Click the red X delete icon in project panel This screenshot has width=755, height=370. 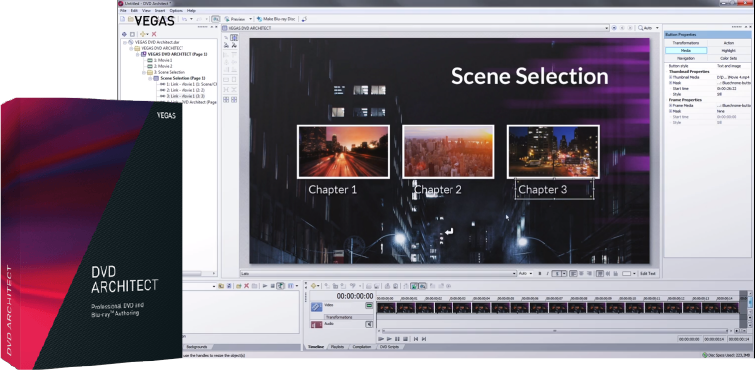tap(154, 34)
